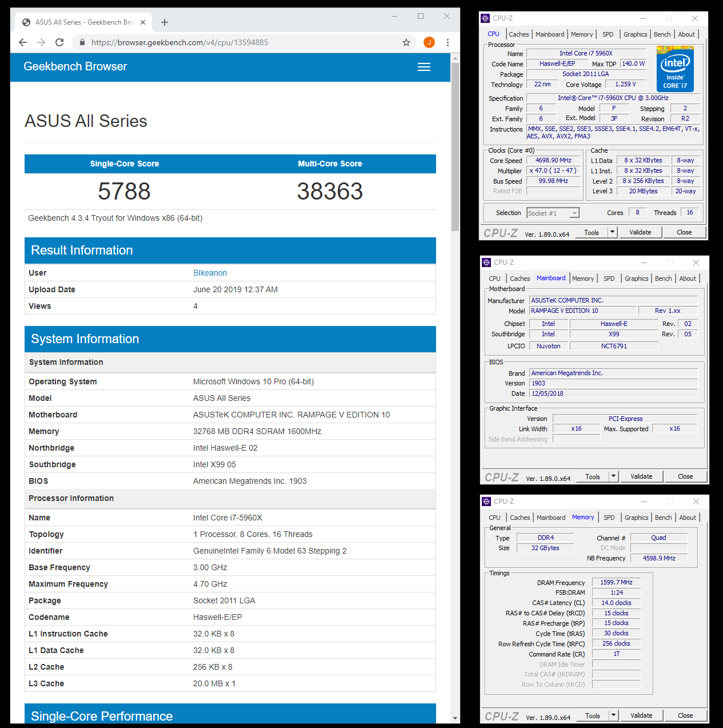The height and width of the screenshot is (728, 723).
Task: Click the Channel # value Quad
Action: pyautogui.click(x=658, y=538)
